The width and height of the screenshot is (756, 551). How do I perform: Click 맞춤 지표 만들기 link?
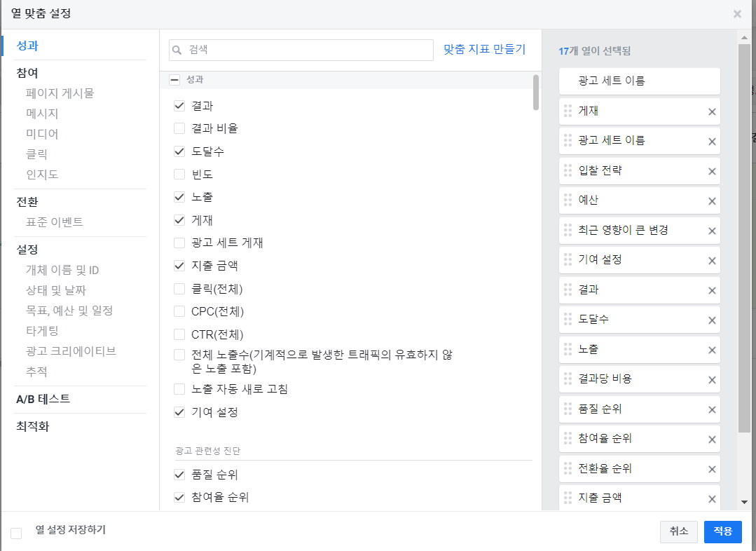485,49
